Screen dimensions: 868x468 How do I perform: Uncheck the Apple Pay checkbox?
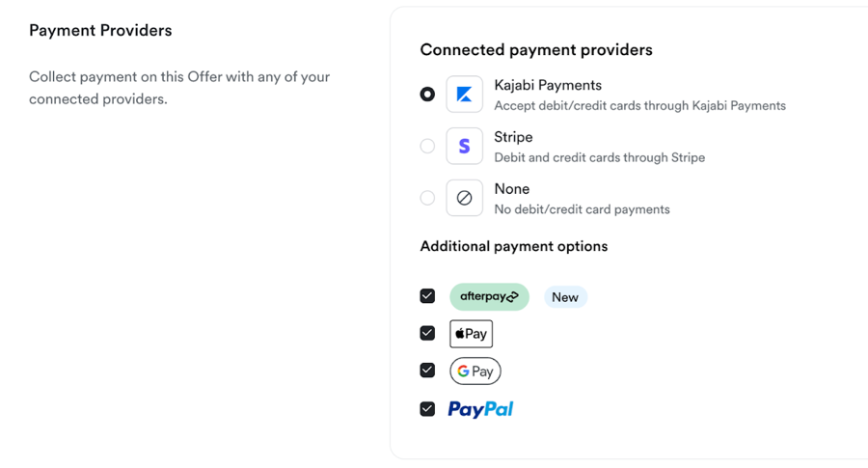[427, 334]
